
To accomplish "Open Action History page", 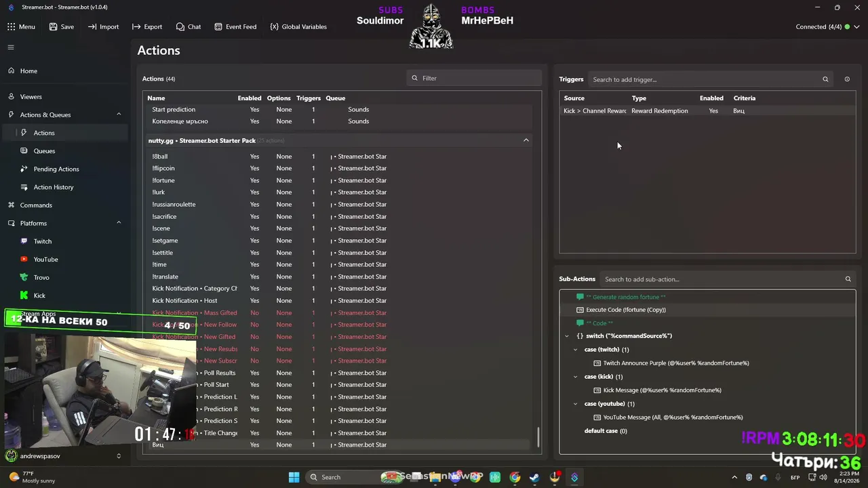I will click(x=54, y=187).
